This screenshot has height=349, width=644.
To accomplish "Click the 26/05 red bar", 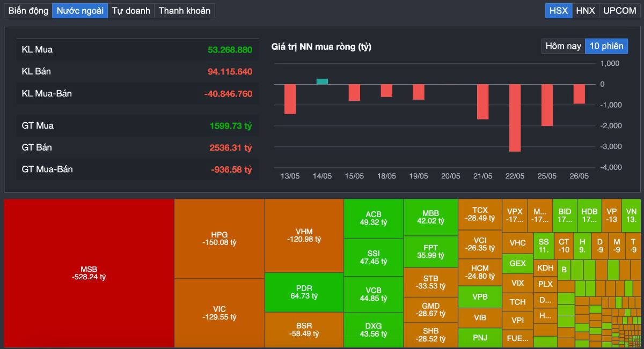I will (x=579, y=94).
